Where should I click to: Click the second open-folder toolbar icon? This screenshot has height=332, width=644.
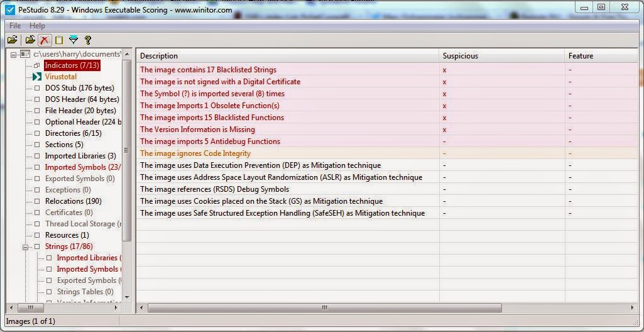coord(30,40)
